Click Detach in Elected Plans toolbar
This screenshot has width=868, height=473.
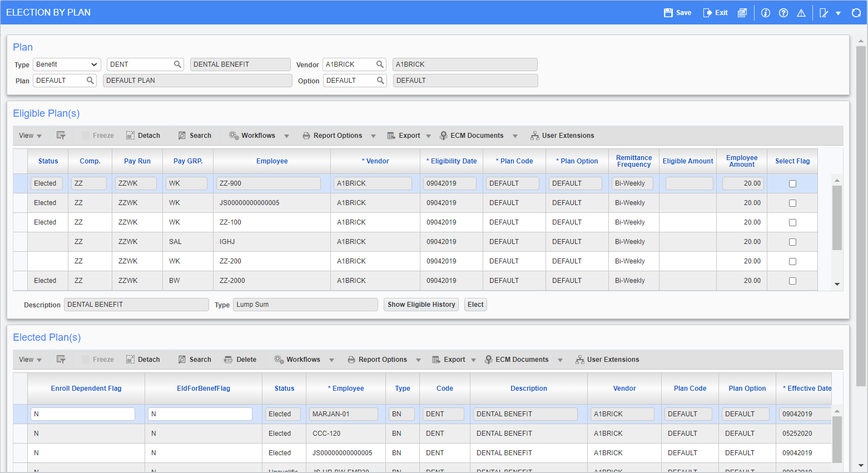(143, 360)
